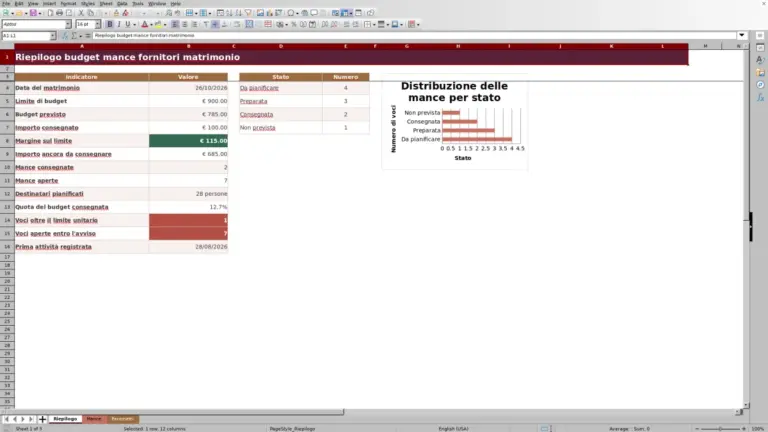Open the sidebar Styles panel icon
Viewport: 768px width, 432px height.
tap(760, 60)
